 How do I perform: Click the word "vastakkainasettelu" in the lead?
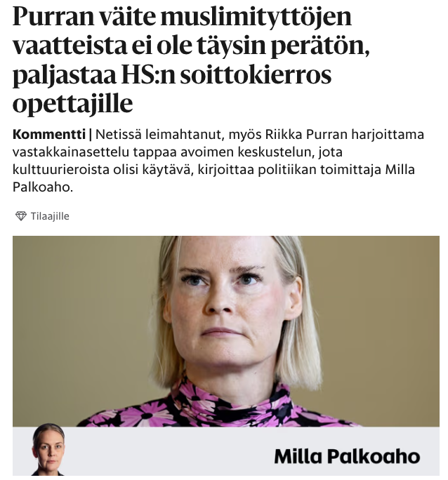pyautogui.click(x=71, y=152)
